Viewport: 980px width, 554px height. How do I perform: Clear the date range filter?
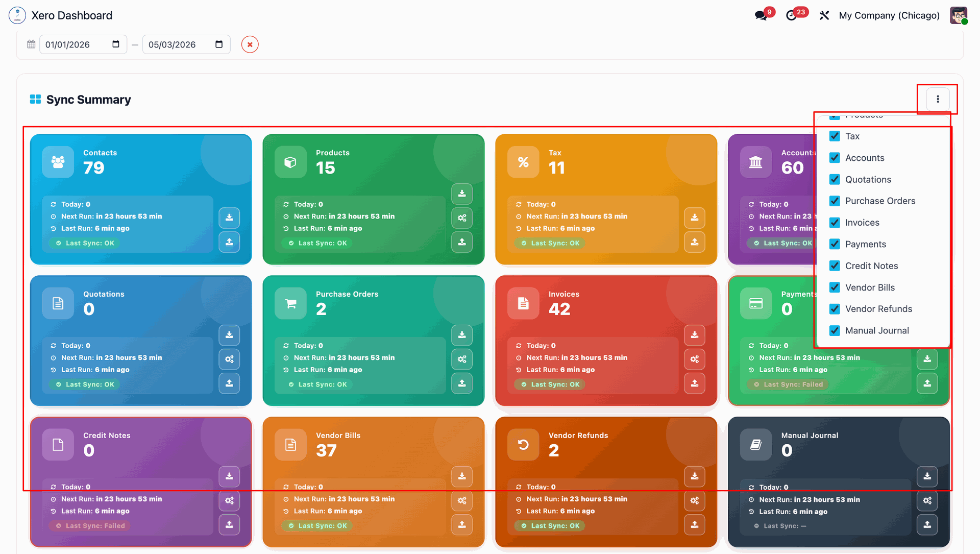[x=250, y=44]
